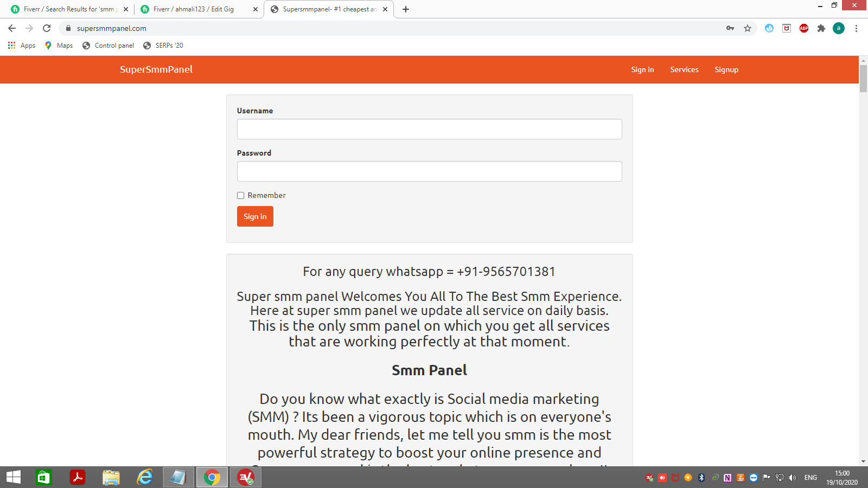Focus the Password input field

(430, 171)
